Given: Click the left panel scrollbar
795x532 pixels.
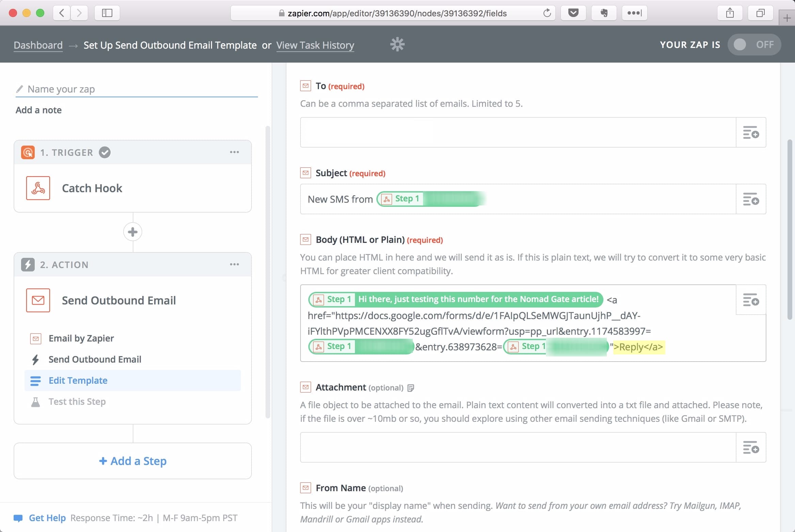Looking at the screenshot, I should (x=268, y=272).
